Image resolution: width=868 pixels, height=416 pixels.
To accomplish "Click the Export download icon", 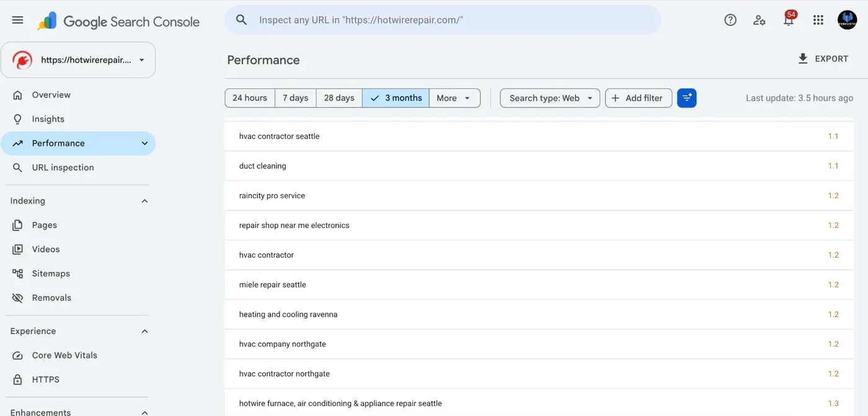I will point(803,59).
